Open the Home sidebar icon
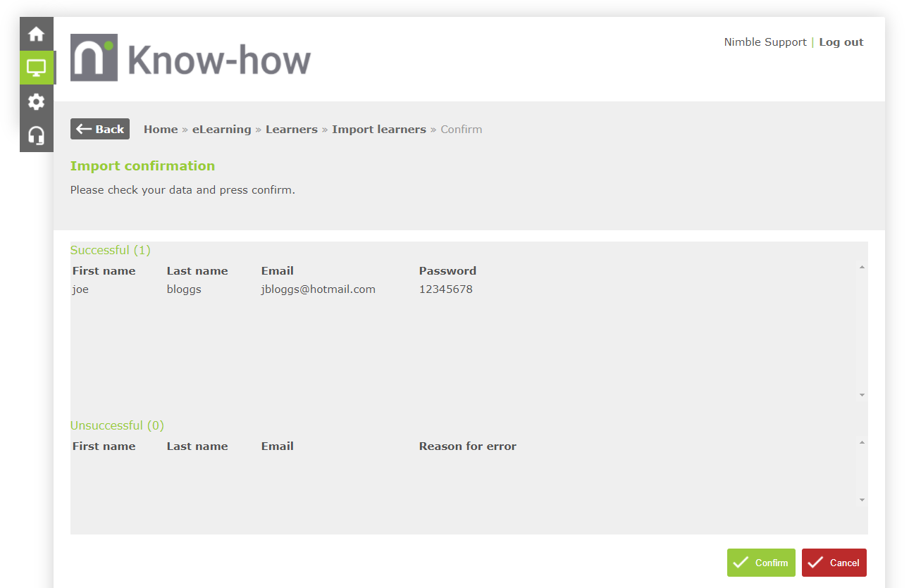The width and height of the screenshot is (909, 588). 37,34
